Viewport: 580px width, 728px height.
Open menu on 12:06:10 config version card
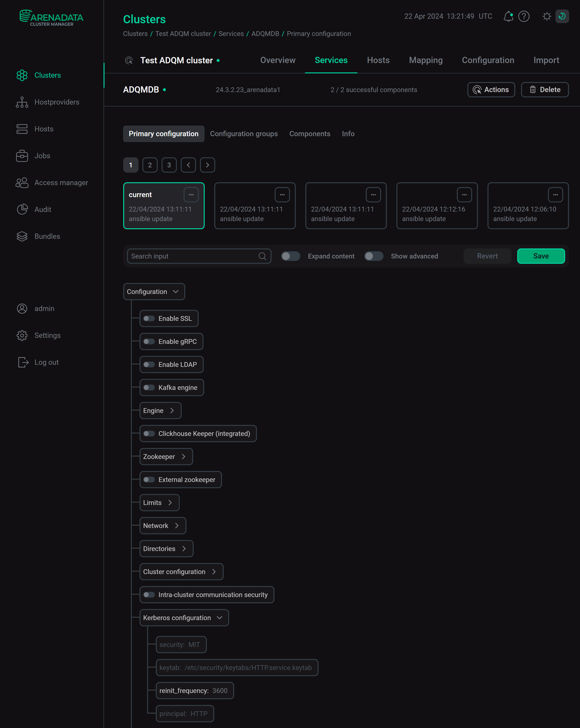[x=555, y=195]
